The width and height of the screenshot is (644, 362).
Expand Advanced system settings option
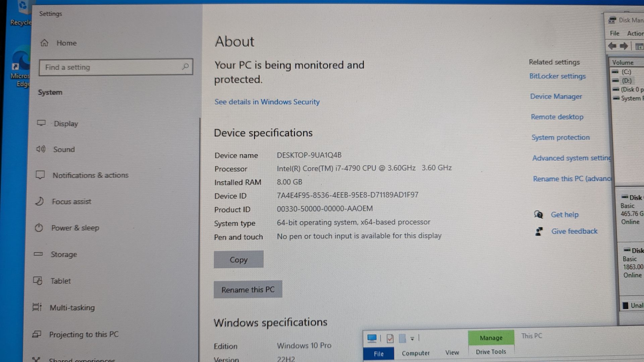click(x=571, y=158)
